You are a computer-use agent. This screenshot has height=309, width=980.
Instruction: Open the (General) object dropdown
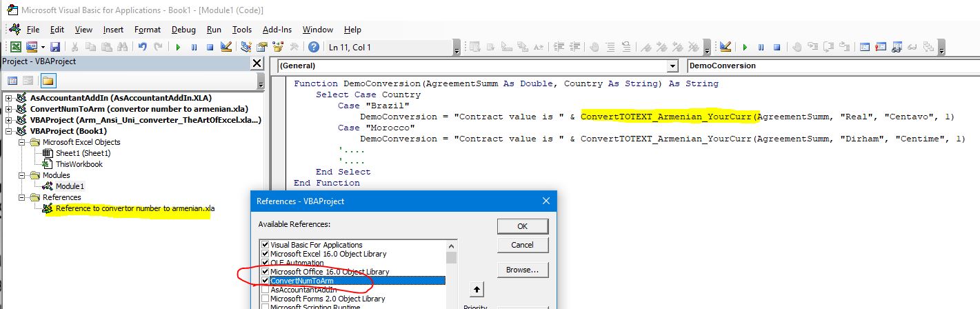tap(672, 66)
